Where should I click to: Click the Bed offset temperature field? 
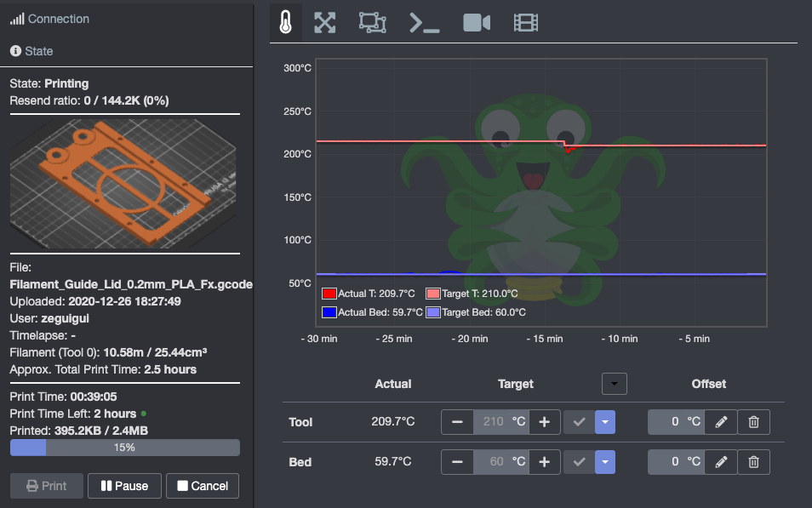(x=677, y=462)
